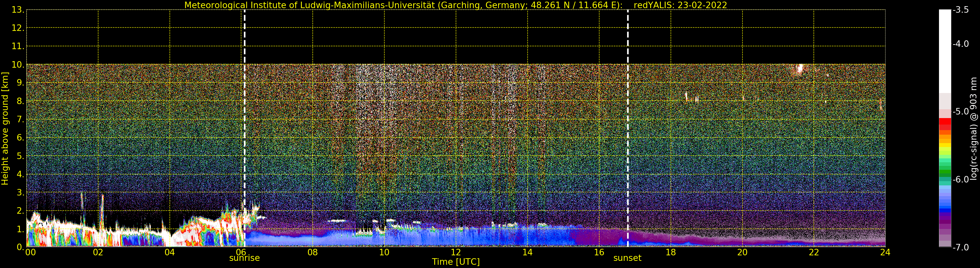Pick the red band of the colorbar
The width and height of the screenshot is (980, 268).
[945, 124]
